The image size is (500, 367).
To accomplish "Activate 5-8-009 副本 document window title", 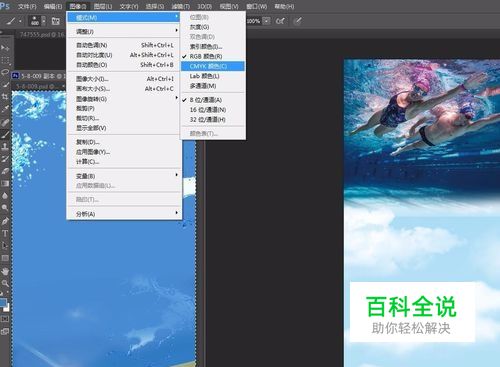I will 38,76.
